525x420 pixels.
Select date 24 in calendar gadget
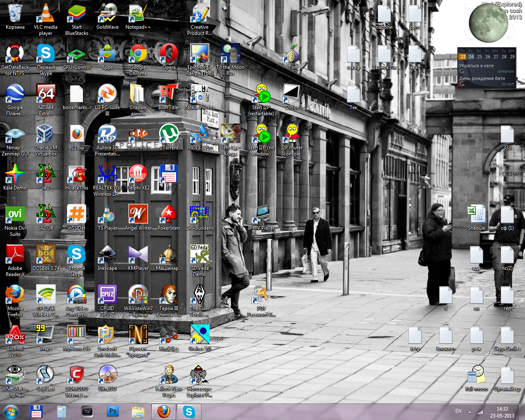pyautogui.click(x=471, y=57)
